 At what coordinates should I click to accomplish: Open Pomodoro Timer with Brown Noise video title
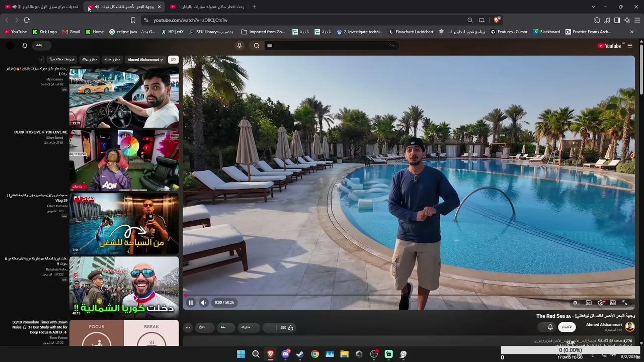40,327
